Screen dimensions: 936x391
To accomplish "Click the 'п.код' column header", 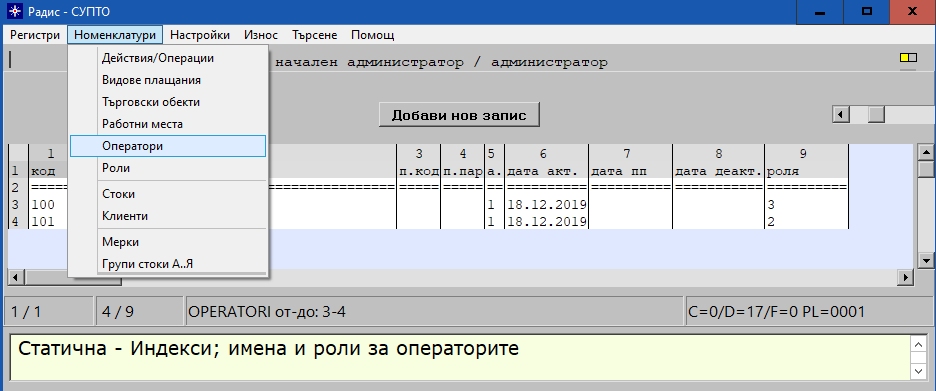I will pyautogui.click(x=418, y=171).
